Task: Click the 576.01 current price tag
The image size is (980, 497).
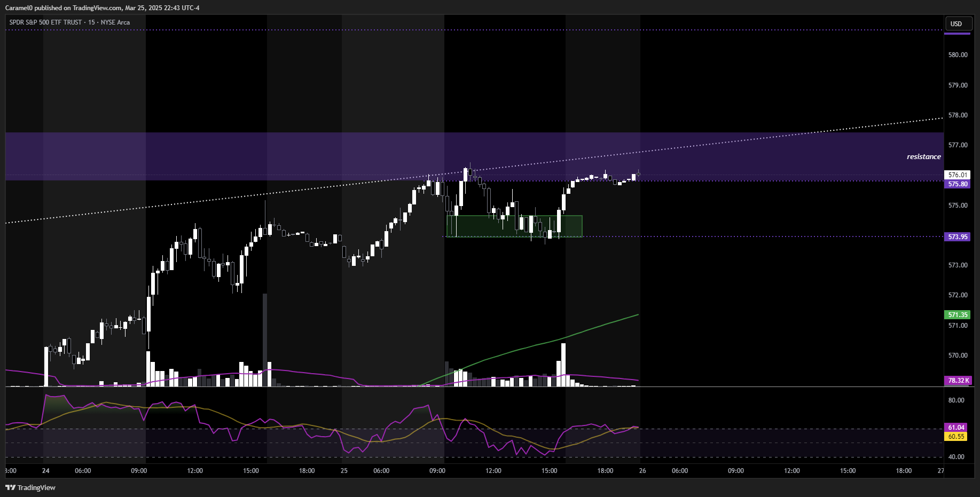Action: coord(958,175)
